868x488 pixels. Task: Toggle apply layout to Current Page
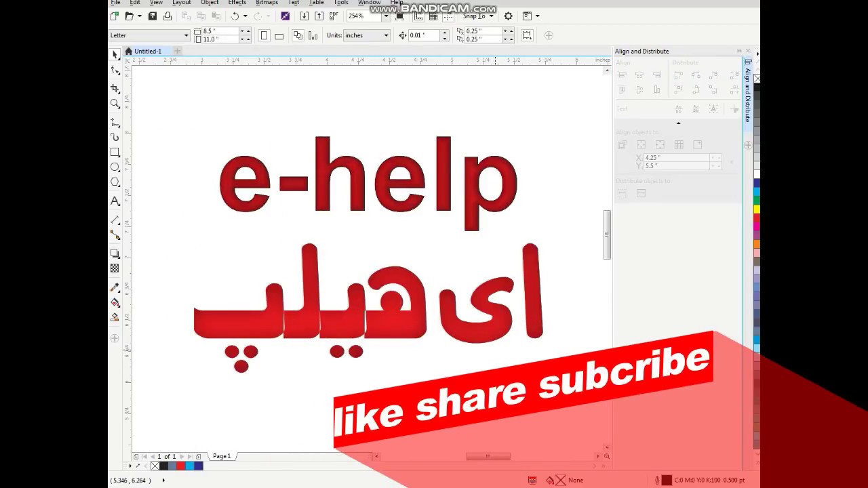[313, 35]
